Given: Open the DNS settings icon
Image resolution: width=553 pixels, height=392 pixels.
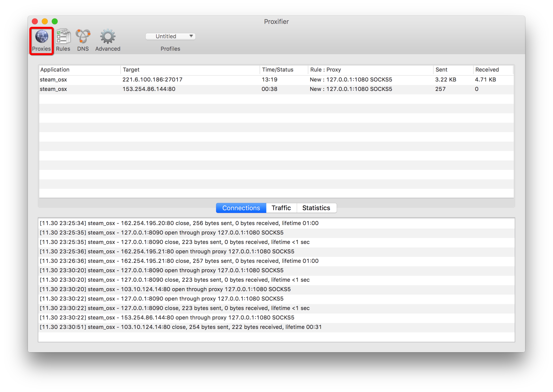Looking at the screenshot, I should click(83, 37).
